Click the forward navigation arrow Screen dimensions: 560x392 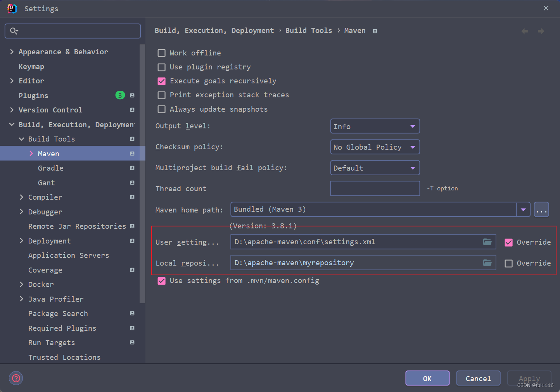(541, 31)
